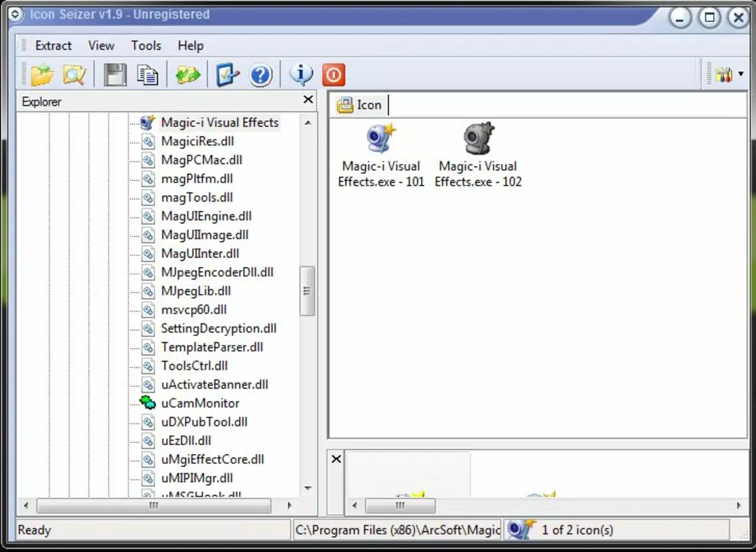Select SettingDecryption.dll in Explorer tree
Screen dimensions: 756x552
tap(218, 328)
